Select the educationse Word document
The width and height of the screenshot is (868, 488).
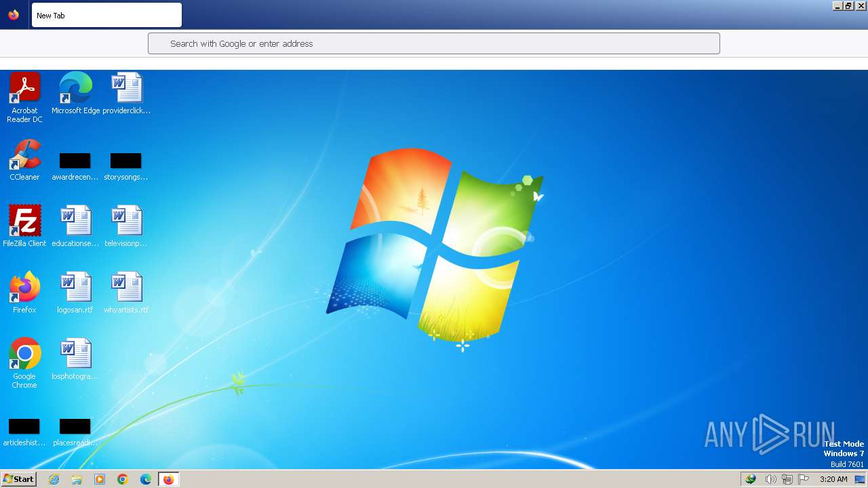[75, 226]
